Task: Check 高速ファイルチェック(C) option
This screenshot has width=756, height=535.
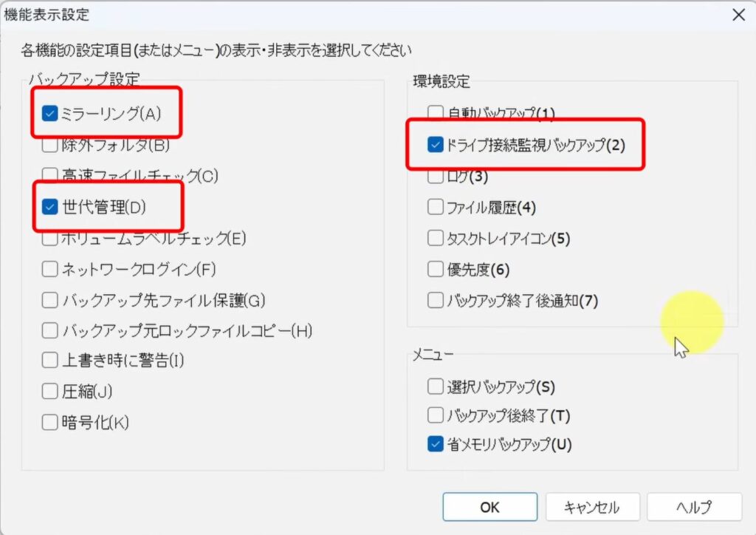Action: coord(49,176)
